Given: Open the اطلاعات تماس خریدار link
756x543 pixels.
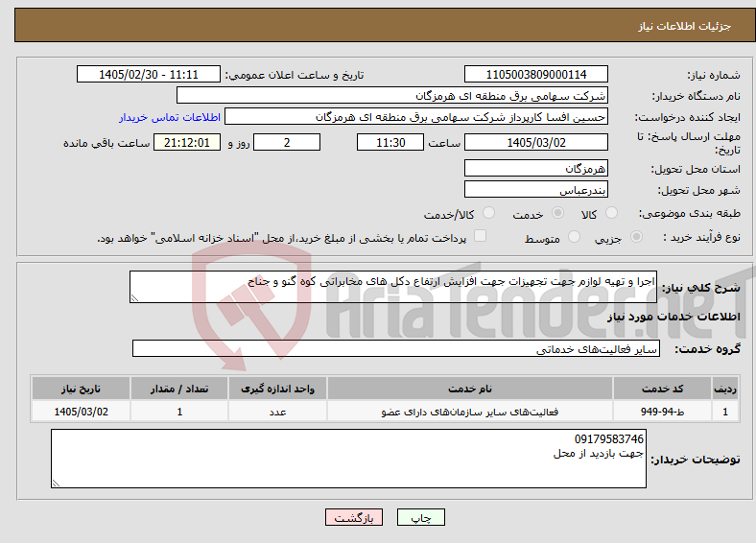Looking at the screenshot, I should pos(170,117).
